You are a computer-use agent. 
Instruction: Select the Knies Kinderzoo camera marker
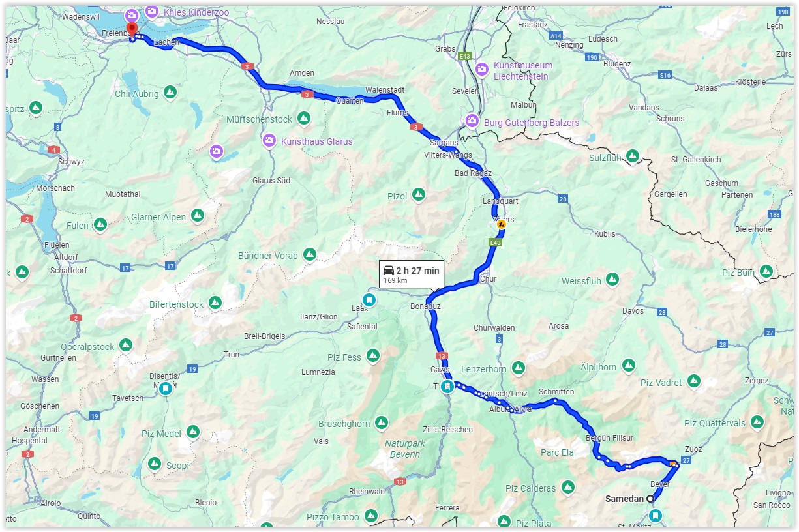coord(152,11)
